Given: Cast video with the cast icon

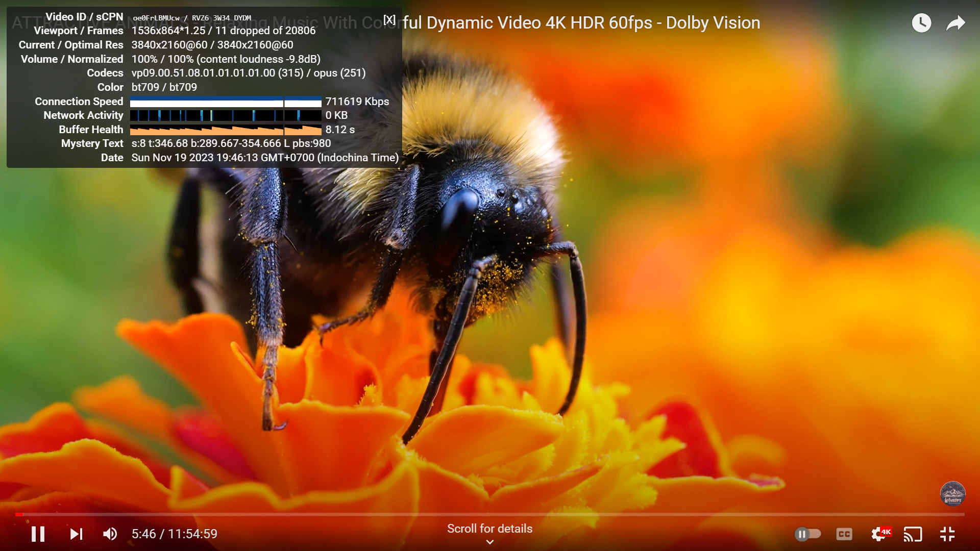Looking at the screenshot, I should point(913,534).
